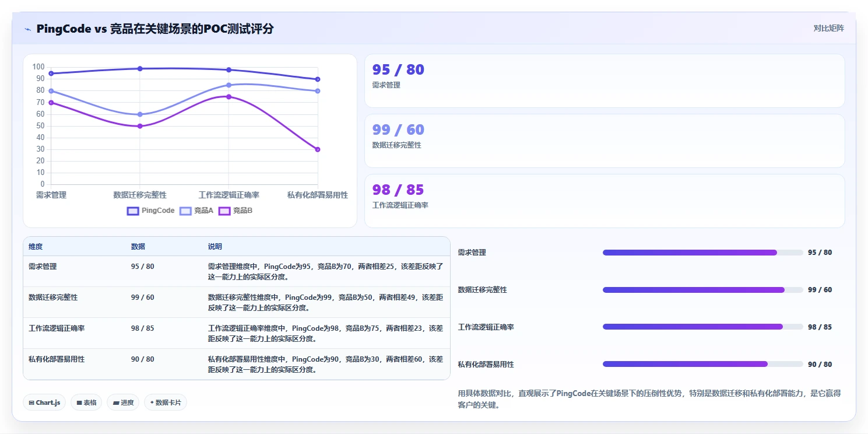
Task: Click the pulse icon beside the PingCode title
Action: click(x=27, y=29)
